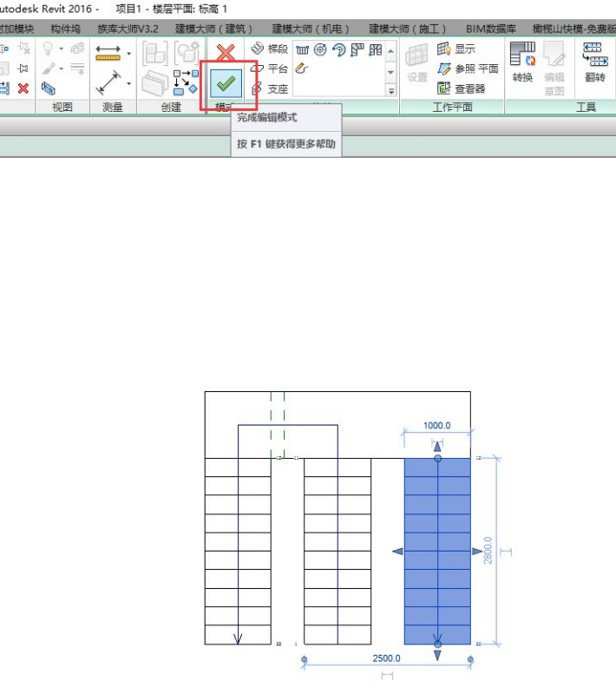The width and height of the screenshot is (616, 699).
Task: Select the 梯段 stair run tool
Action: point(270,49)
